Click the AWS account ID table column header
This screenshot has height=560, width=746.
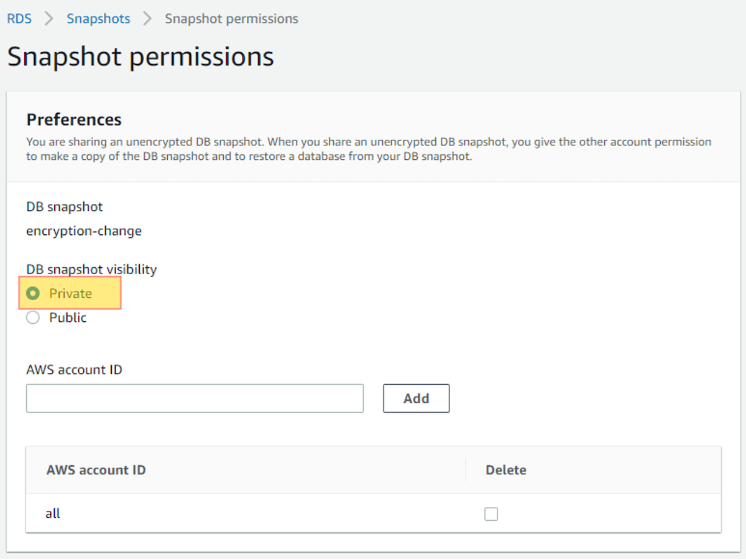click(x=96, y=470)
